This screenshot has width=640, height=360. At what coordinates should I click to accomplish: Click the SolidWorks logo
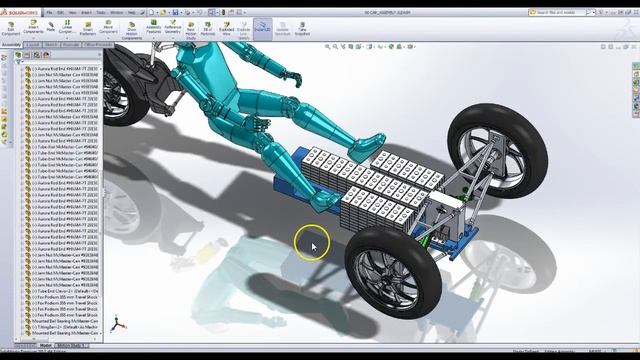20,13
